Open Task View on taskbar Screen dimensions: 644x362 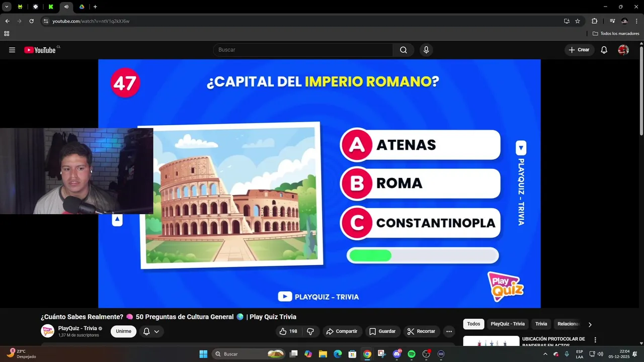[294, 354]
